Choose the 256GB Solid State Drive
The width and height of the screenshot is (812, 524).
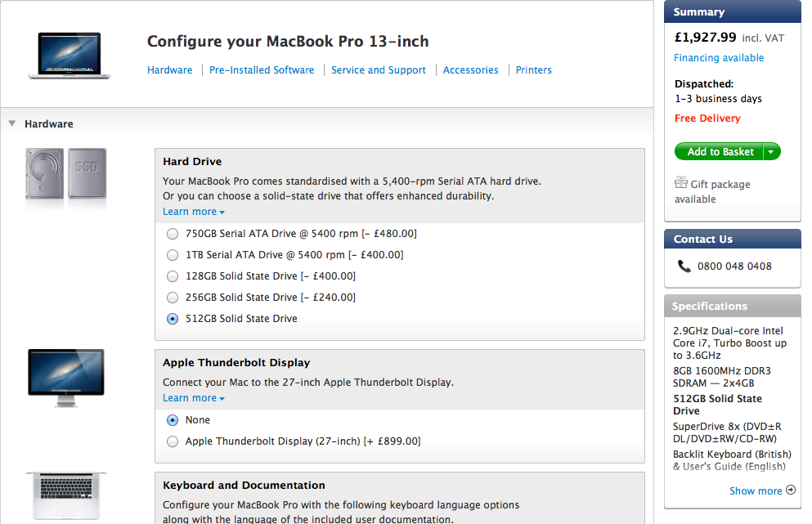[173, 298]
